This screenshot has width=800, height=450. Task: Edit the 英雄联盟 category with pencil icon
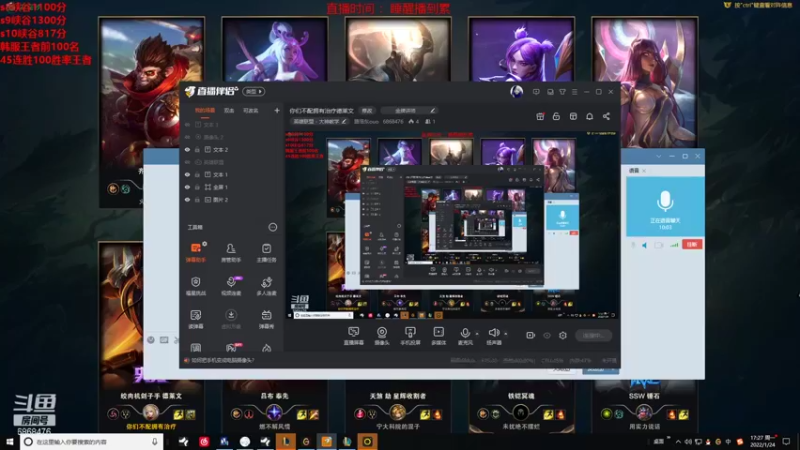pos(344,121)
